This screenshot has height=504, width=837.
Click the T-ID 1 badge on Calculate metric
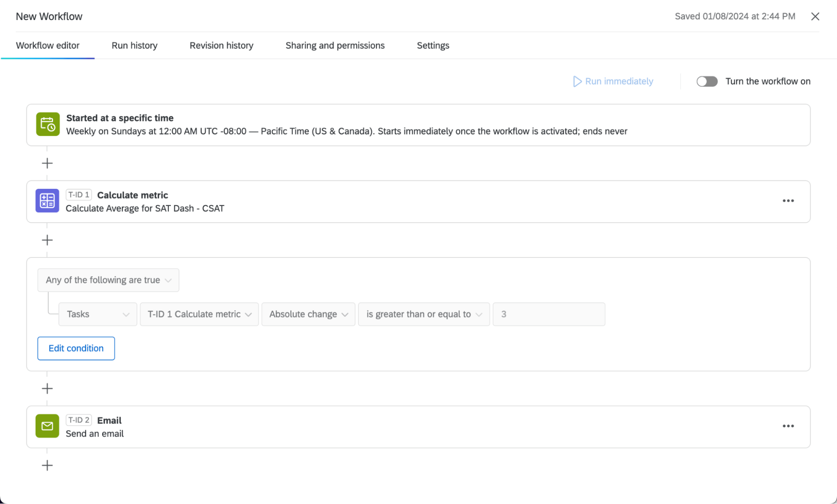tap(78, 194)
